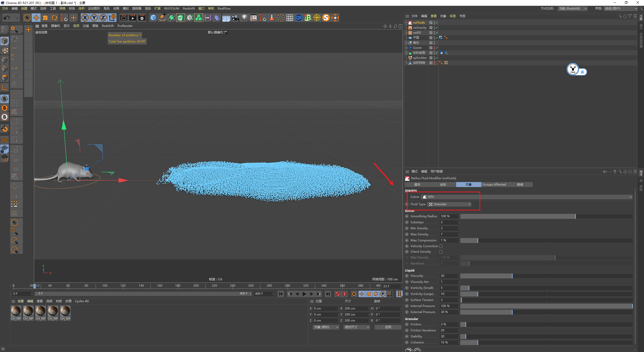Enable Velocity Correction checkbox
Image resolution: width=644 pixels, height=352 pixels.
(441, 246)
